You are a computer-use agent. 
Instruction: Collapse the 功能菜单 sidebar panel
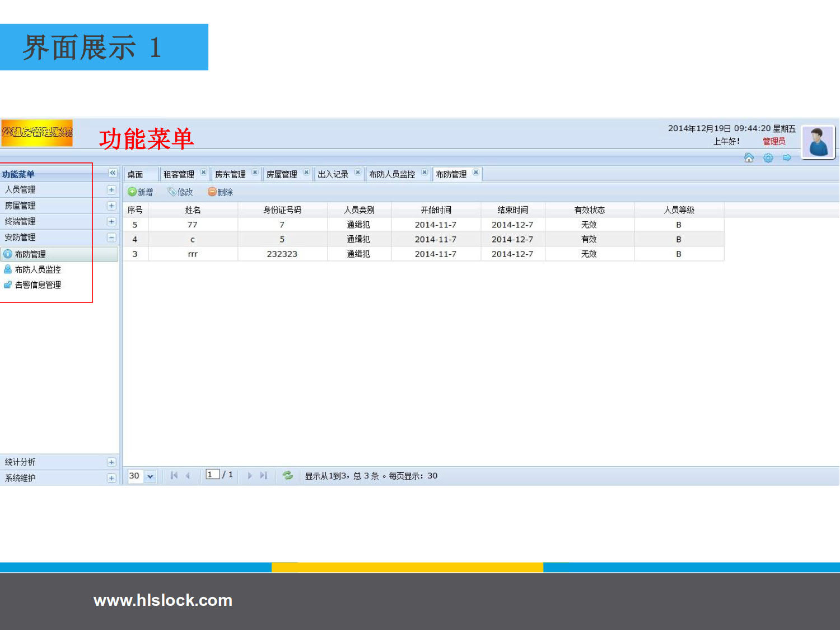tap(112, 173)
